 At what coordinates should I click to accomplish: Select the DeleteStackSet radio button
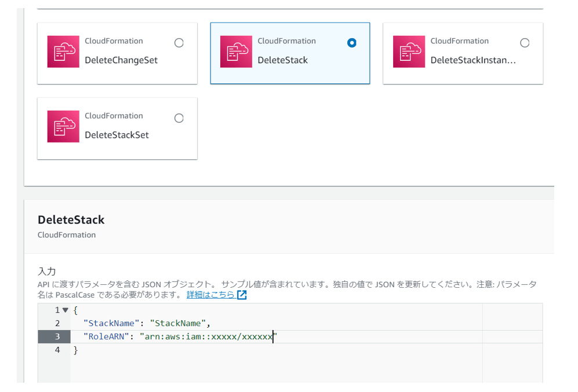pos(179,118)
